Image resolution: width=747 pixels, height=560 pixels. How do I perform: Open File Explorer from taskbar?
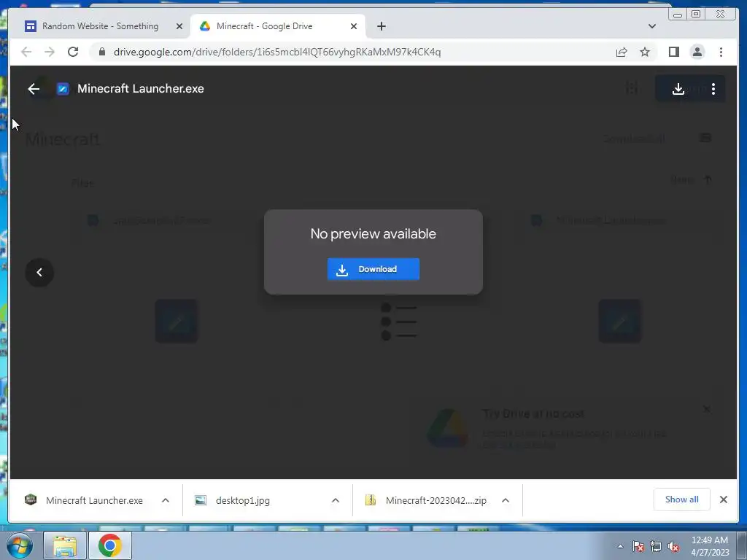click(x=65, y=545)
